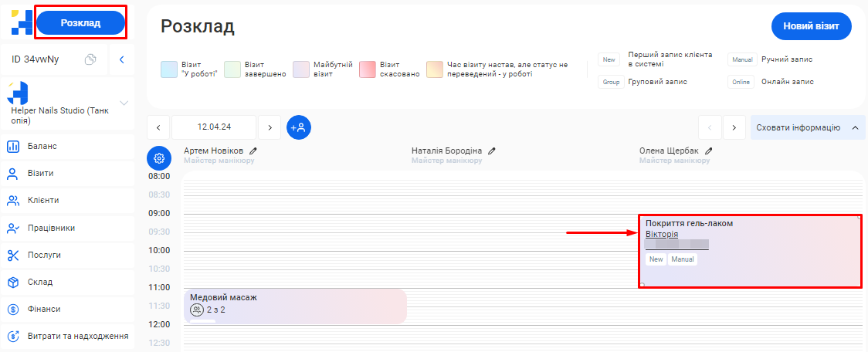Click the group visitors icon in Медовий масаж
The width and height of the screenshot is (868, 352).
[197, 310]
